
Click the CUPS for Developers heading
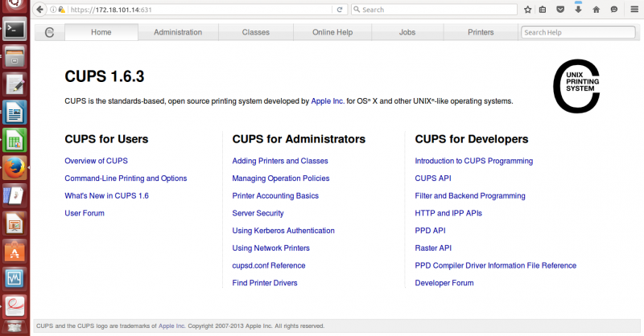[472, 139]
